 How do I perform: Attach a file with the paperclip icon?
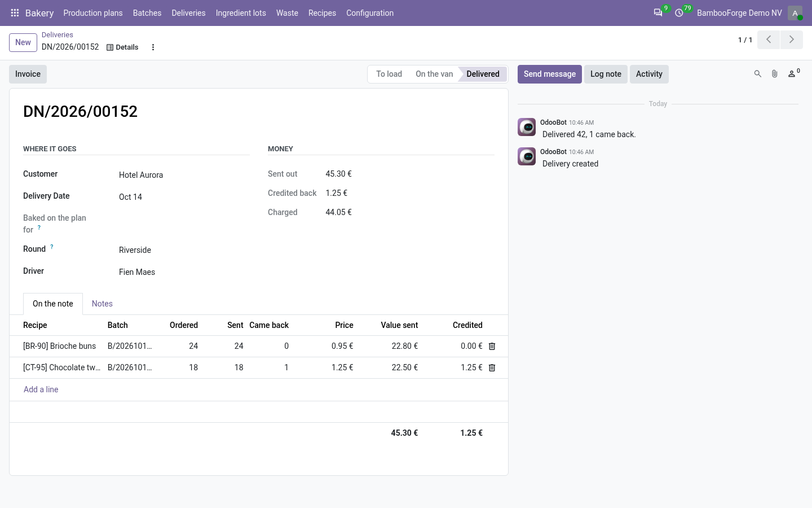click(x=775, y=74)
